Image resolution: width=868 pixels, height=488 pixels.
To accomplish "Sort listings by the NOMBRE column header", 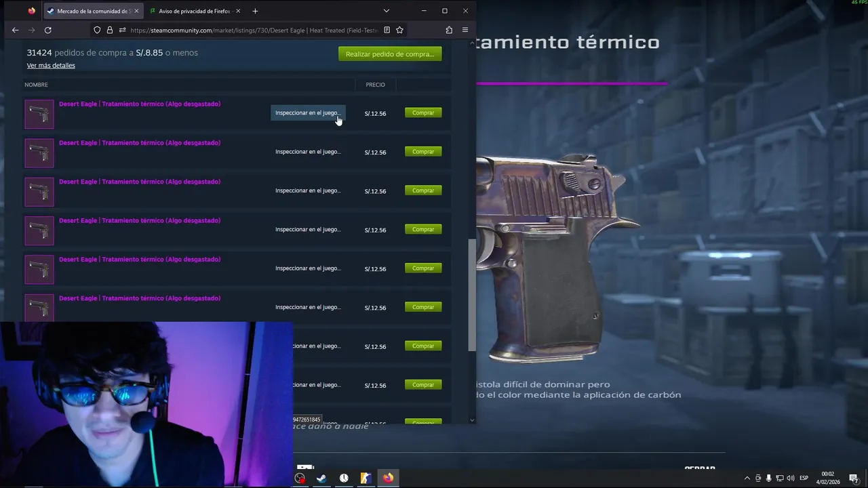I will click(x=36, y=85).
